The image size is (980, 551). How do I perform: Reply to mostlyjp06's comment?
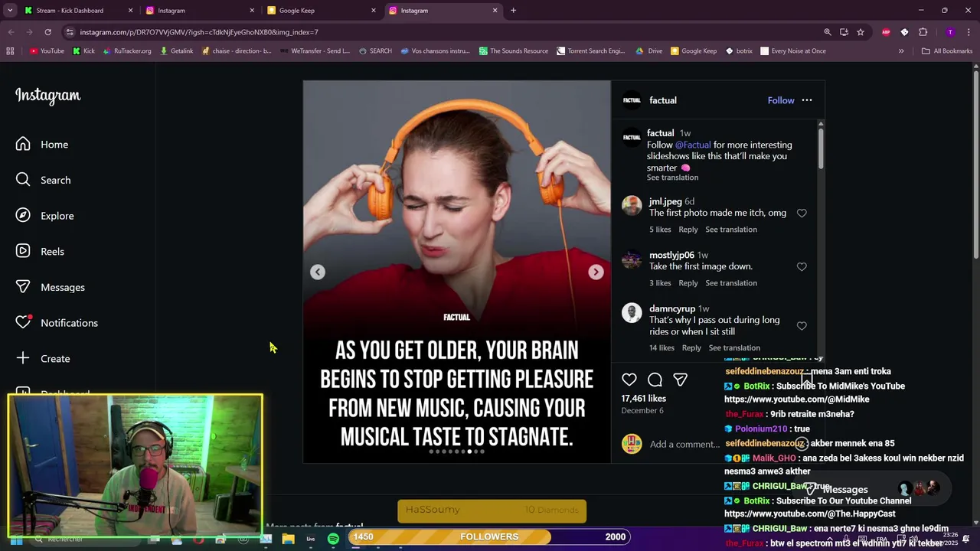tap(688, 283)
